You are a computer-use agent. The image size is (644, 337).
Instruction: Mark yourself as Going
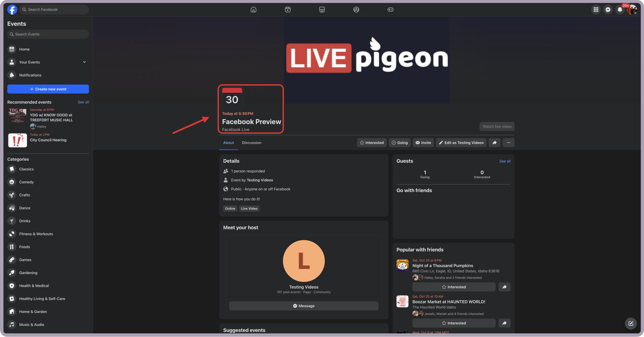pos(399,143)
